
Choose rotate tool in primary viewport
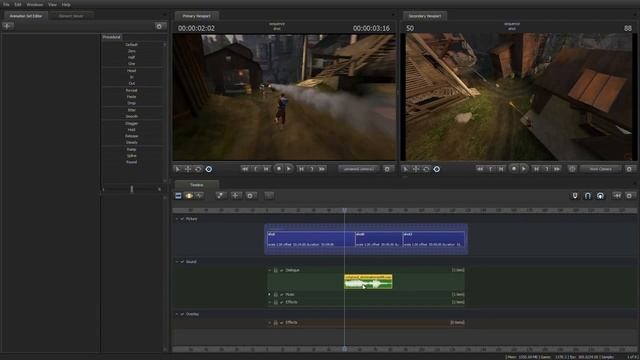(198, 169)
